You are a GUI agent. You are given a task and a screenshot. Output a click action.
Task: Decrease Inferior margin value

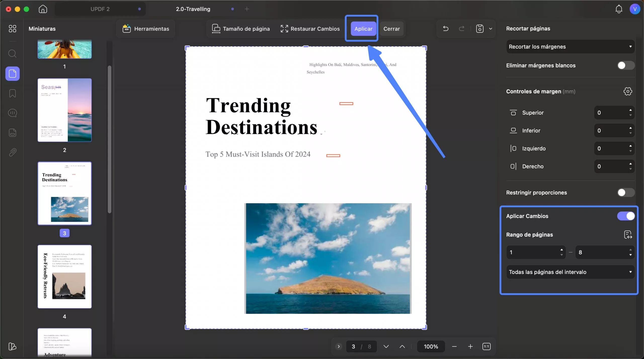pos(630,133)
